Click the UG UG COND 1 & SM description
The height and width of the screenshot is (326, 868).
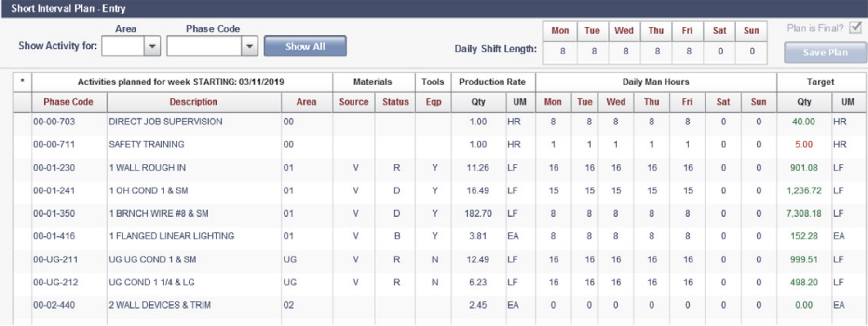(152, 260)
